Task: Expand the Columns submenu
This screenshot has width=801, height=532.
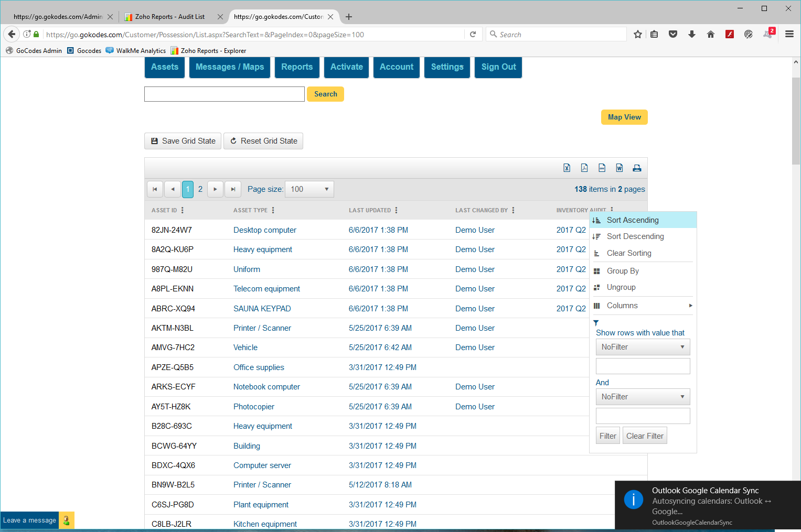Action: (643, 306)
